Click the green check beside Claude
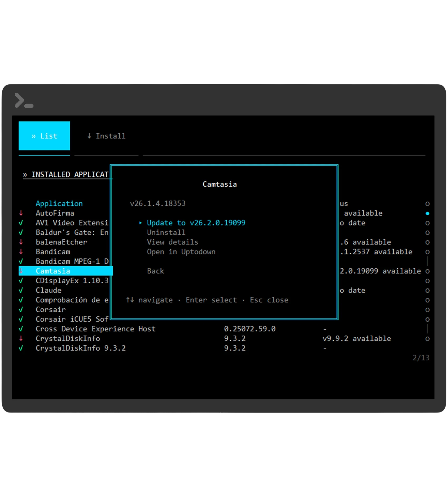This screenshot has width=448, height=497. [21, 290]
